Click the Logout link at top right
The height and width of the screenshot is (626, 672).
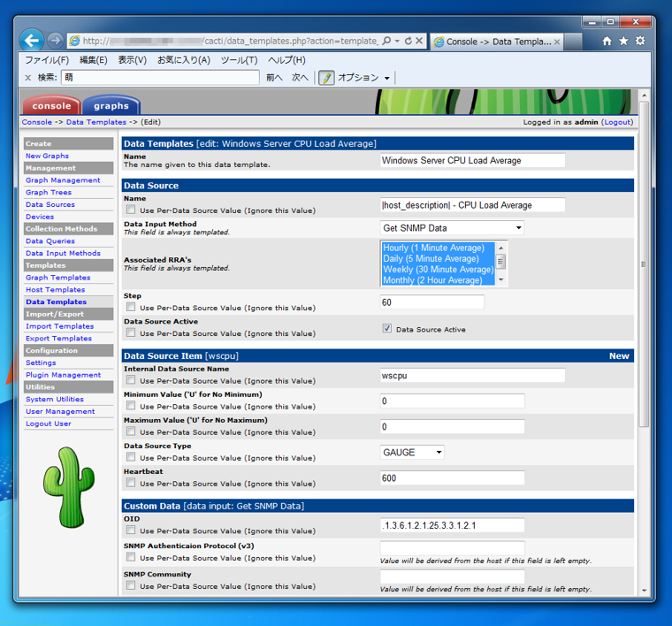(x=617, y=122)
